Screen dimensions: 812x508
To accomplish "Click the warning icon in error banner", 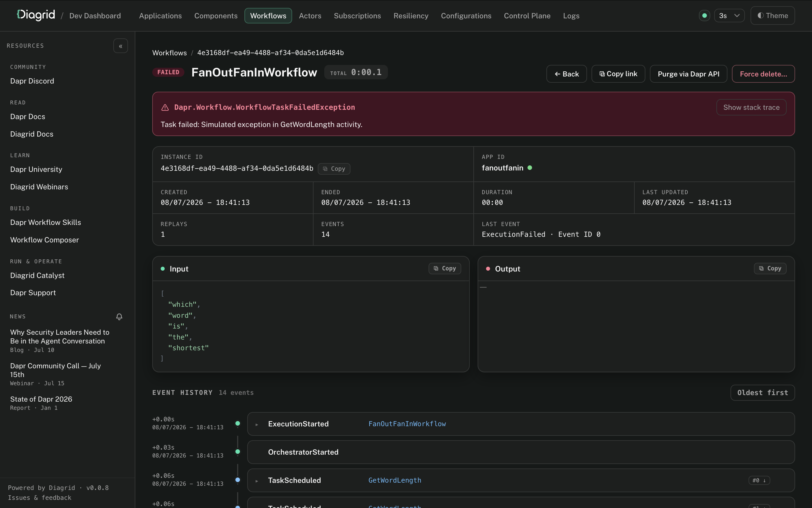I will coord(165,108).
